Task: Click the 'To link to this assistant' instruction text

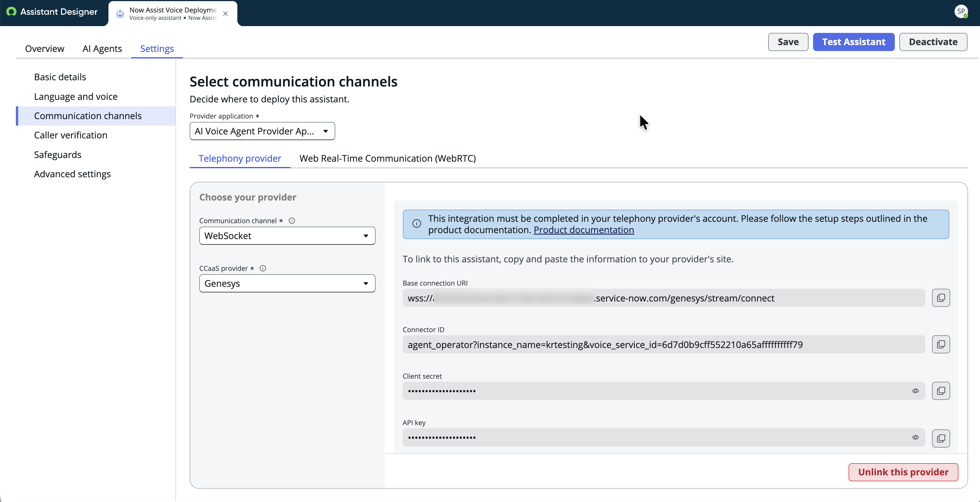Action: [568, 259]
